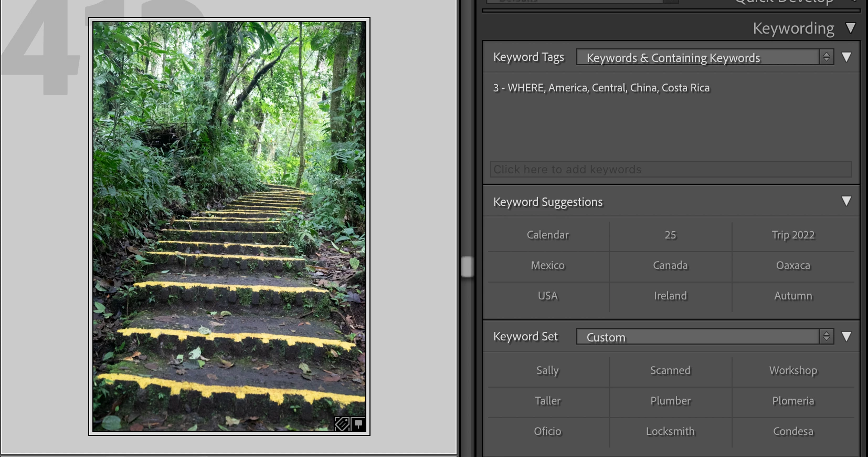This screenshot has width=868, height=457.
Task: Click the keyword tag badge on photo thumbnail
Action: point(342,423)
